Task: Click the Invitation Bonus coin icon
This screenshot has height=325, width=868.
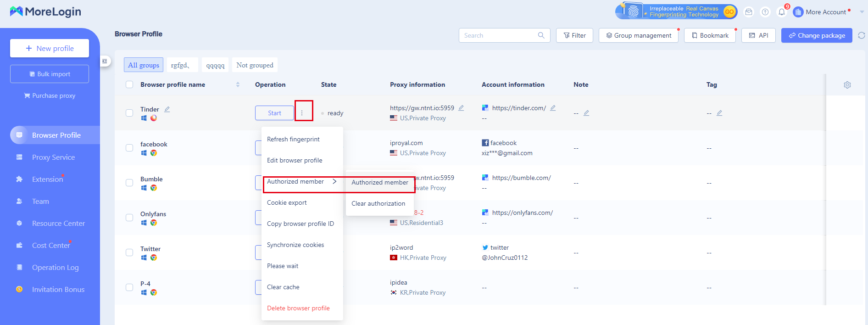Action: coord(19,289)
